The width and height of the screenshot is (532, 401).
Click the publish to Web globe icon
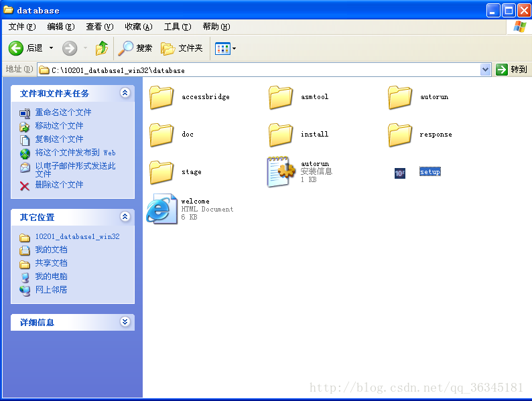[x=24, y=153]
